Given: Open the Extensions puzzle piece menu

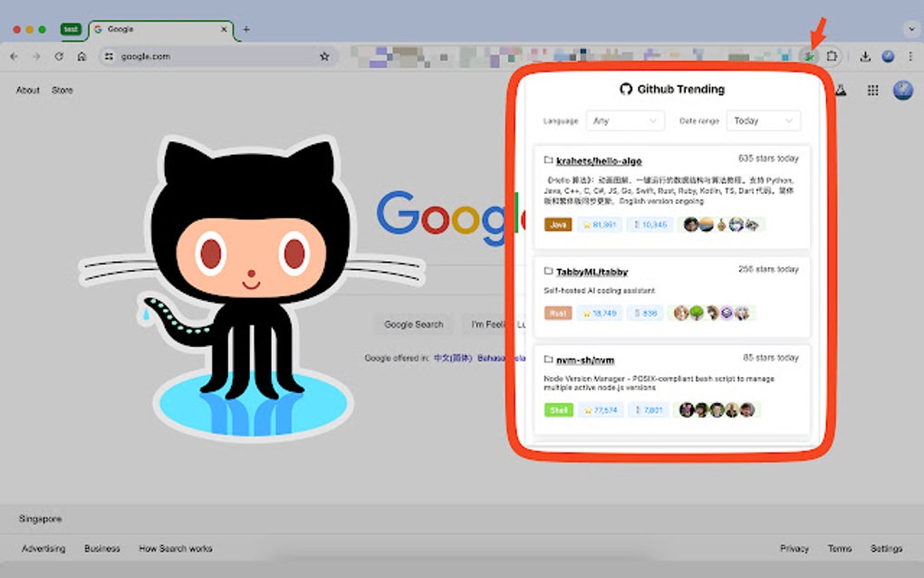Looking at the screenshot, I should 832,56.
